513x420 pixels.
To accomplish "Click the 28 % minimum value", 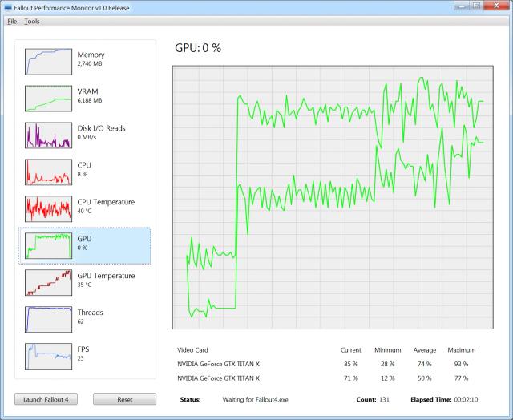I will [388, 364].
